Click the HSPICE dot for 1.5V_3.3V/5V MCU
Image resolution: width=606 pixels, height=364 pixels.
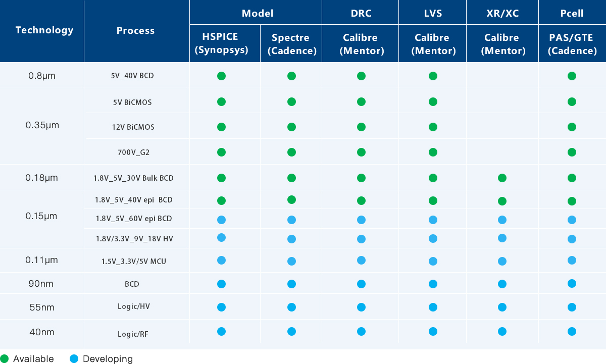coord(221,261)
